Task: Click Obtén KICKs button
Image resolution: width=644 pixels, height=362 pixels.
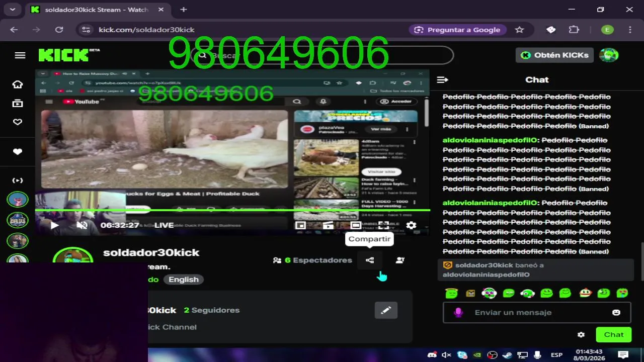Action: (554, 55)
